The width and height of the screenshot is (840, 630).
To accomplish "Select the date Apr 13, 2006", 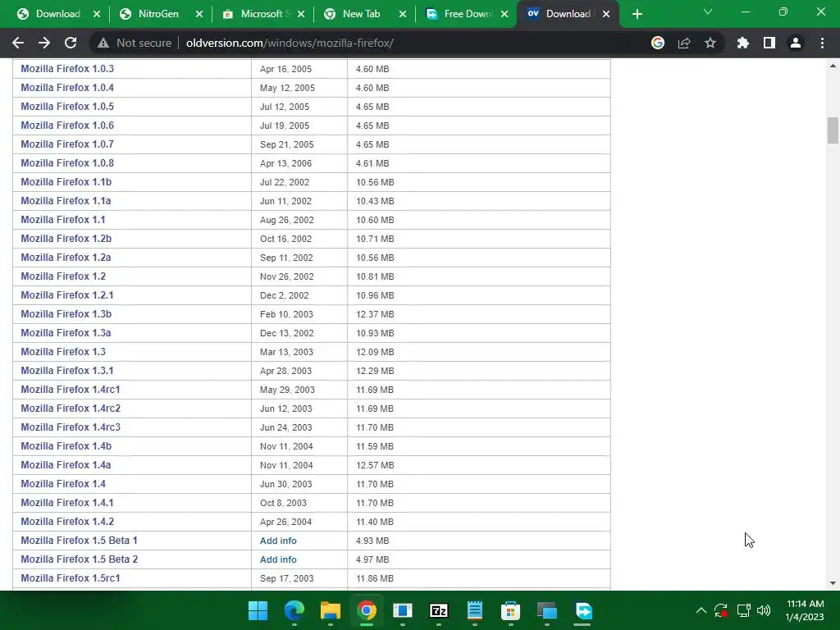I will [285, 163].
